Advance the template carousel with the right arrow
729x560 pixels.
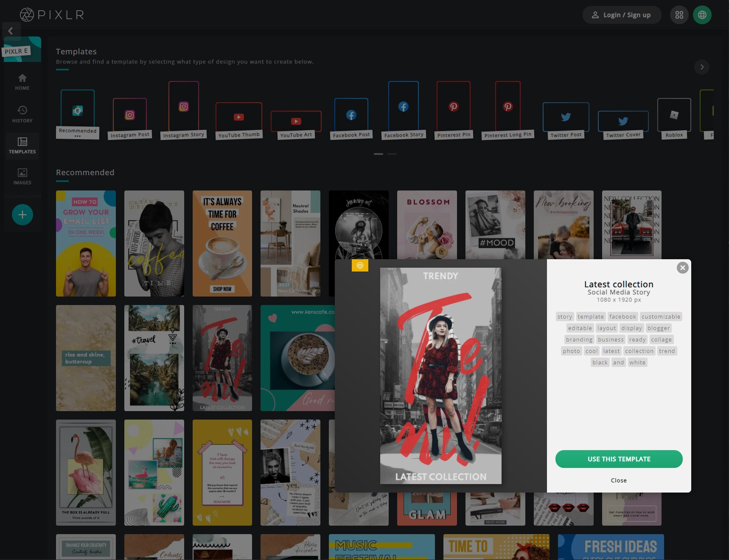coord(702,67)
